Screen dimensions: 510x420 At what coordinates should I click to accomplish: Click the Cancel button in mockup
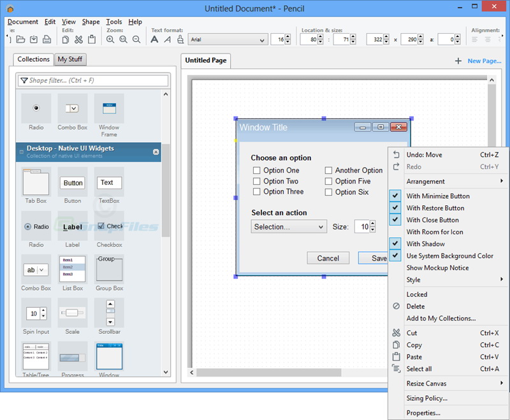[328, 258]
